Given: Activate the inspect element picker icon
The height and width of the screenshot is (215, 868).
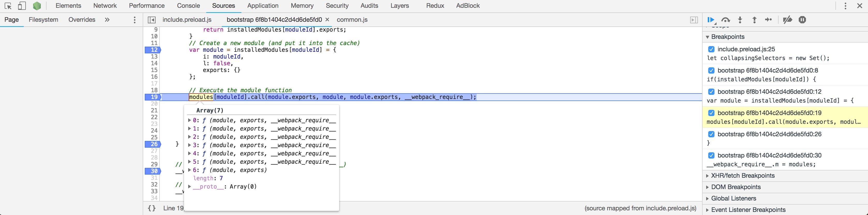Looking at the screenshot, I should 8,6.
